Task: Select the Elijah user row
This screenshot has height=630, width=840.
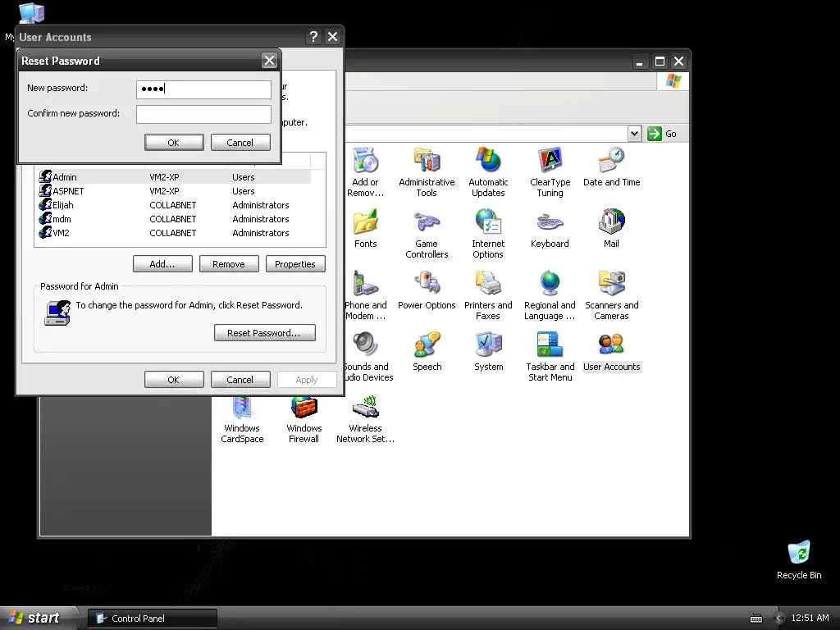Action: (175, 204)
